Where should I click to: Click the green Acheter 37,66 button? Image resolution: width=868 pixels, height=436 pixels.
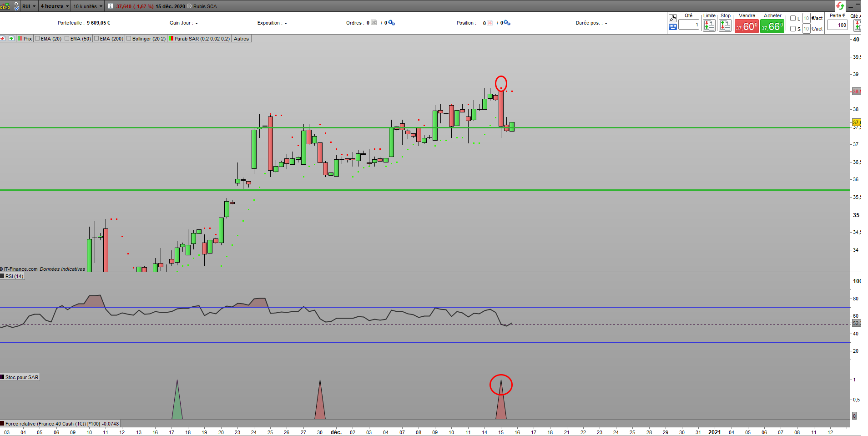(x=772, y=26)
